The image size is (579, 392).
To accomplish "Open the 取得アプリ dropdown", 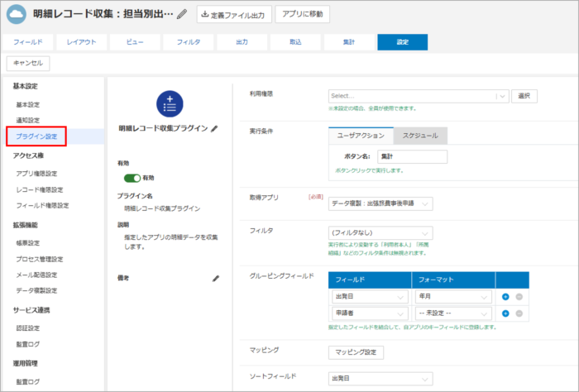I will (x=380, y=203).
